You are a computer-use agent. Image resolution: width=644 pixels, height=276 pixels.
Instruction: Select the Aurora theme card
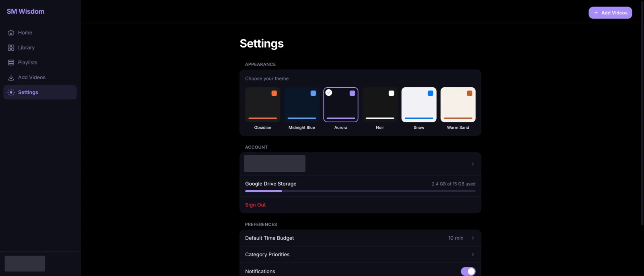click(x=341, y=105)
